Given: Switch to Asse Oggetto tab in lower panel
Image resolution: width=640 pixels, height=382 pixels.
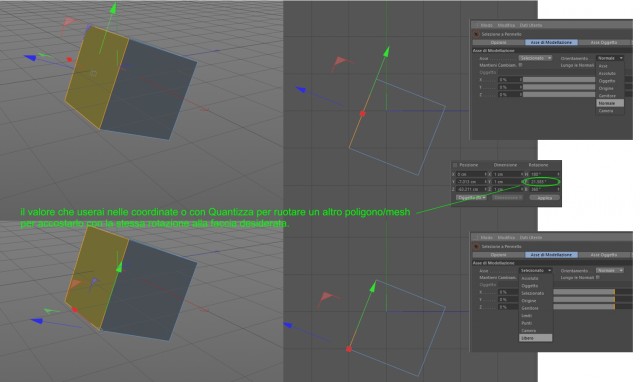Looking at the screenshot, I should click(x=604, y=255).
